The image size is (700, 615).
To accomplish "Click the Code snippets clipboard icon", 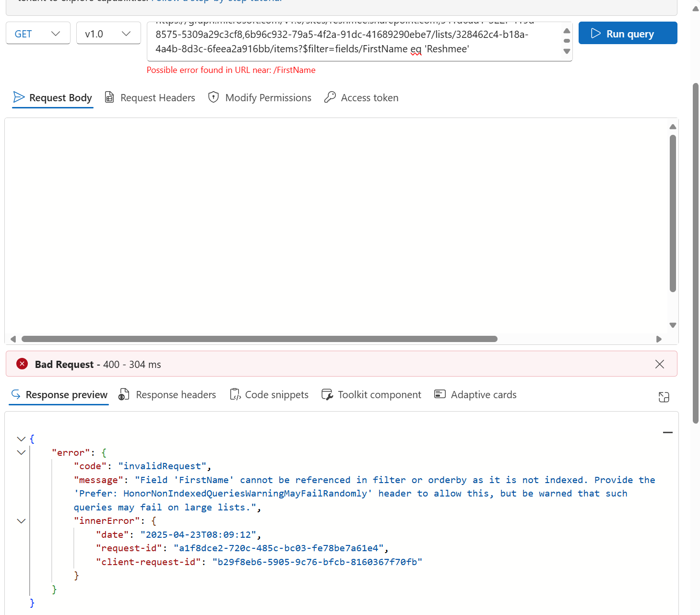I will point(235,394).
